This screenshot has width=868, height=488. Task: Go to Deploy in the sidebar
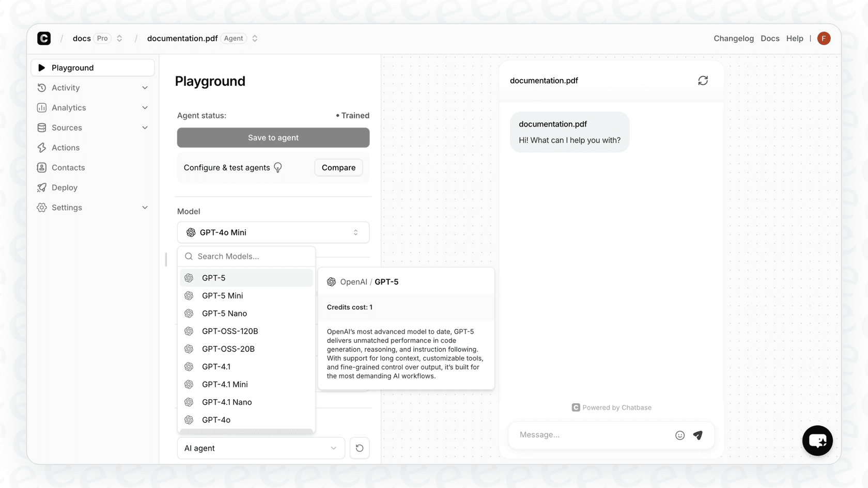tap(65, 187)
